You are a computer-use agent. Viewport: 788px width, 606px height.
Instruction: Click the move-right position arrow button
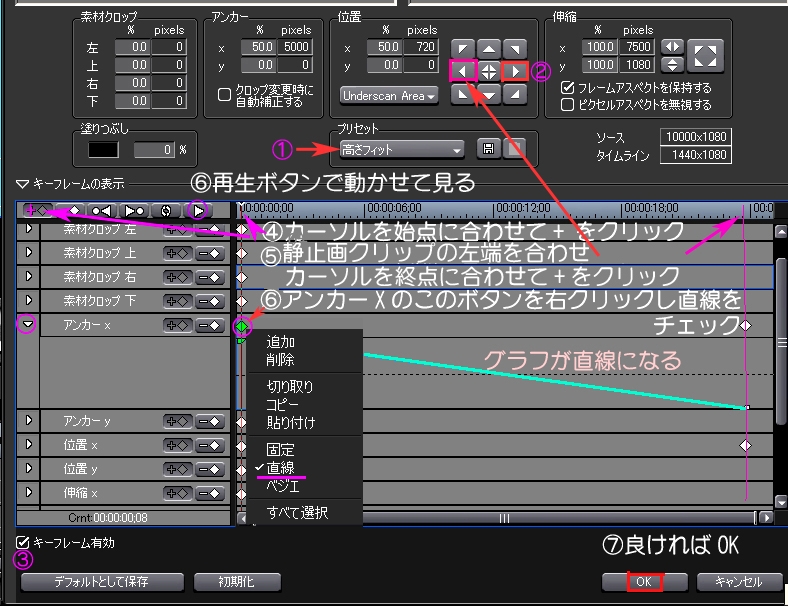(514, 71)
